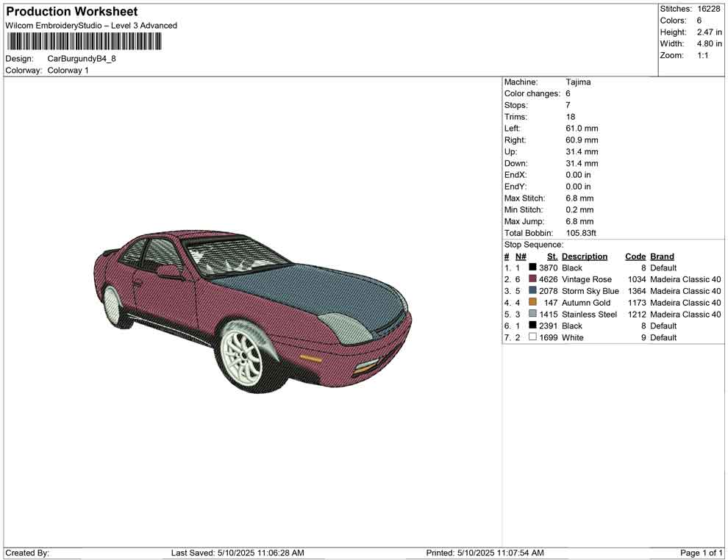
Task: Click the N# column header
Action: tap(521, 256)
